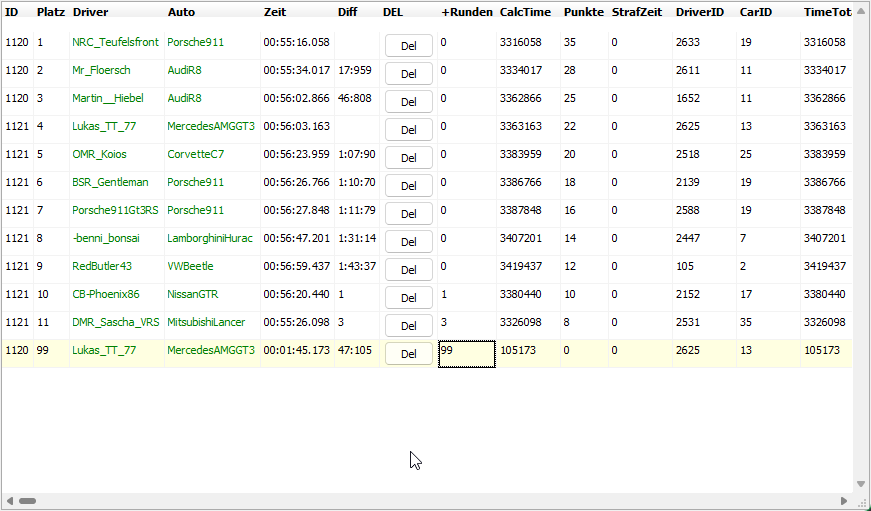
Task: Delete the Martin__Hiebel entry via Del
Action: [x=408, y=102]
